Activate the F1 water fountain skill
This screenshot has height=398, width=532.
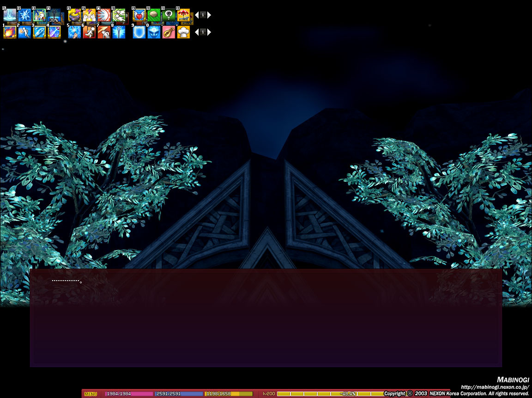(10, 15)
